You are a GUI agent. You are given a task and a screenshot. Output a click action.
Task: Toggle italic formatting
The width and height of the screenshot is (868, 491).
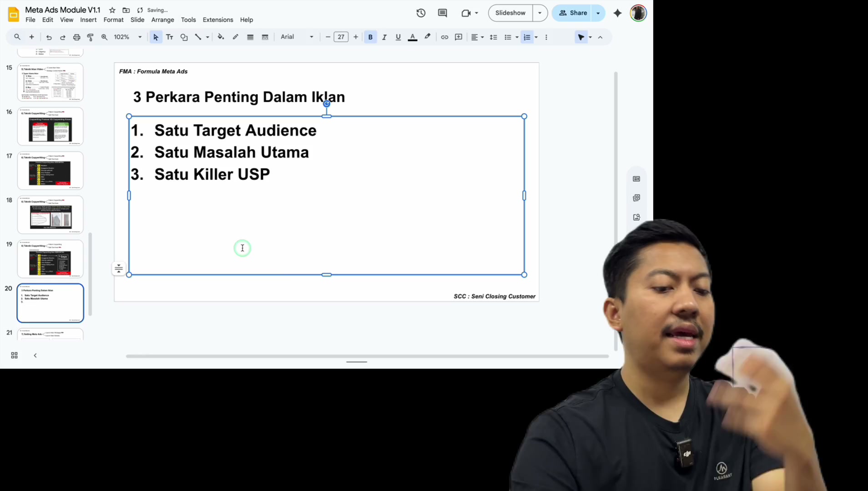(x=384, y=37)
